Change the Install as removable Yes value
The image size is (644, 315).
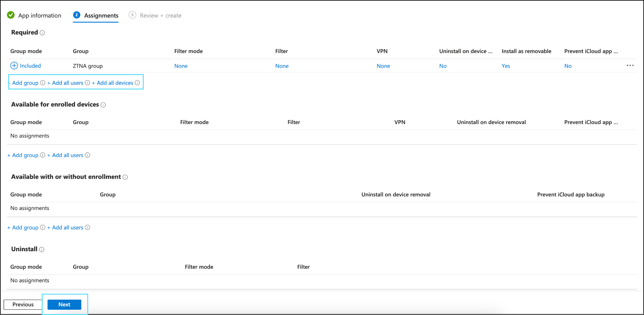(506, 66)
